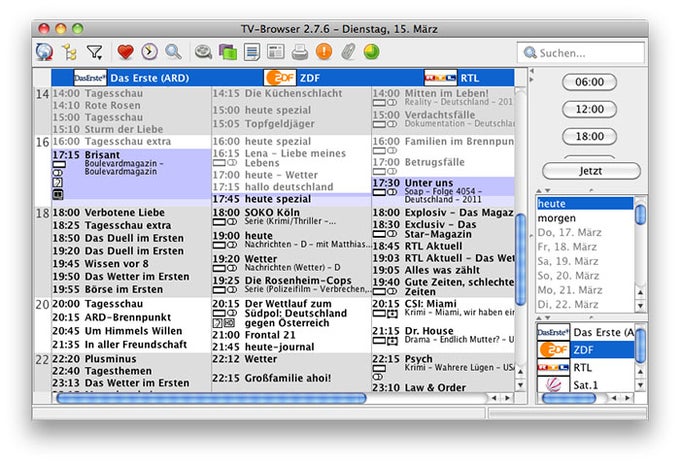Open 21:15 Dr. House programme
This screenshot has width=680, height=464.
443,335
